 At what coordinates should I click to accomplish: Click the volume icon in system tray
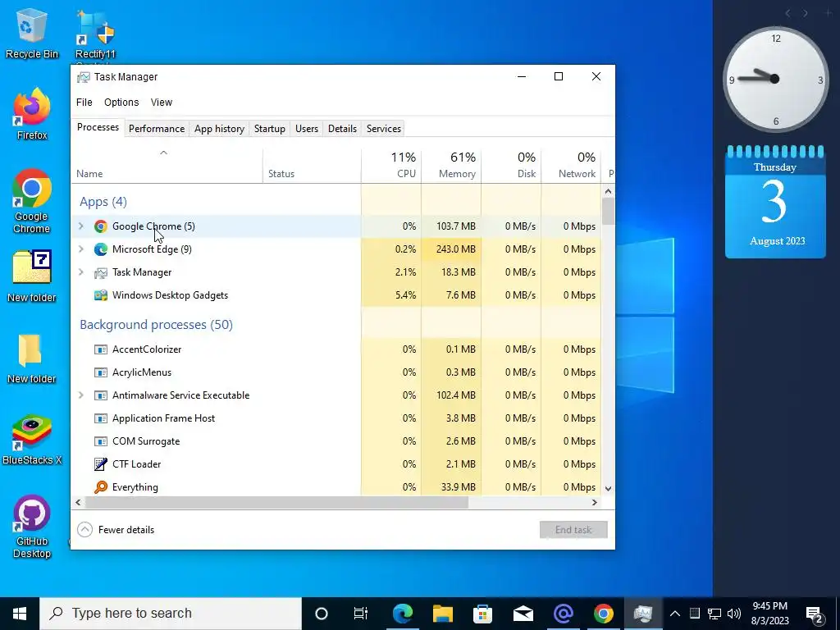tap(734, 614)
